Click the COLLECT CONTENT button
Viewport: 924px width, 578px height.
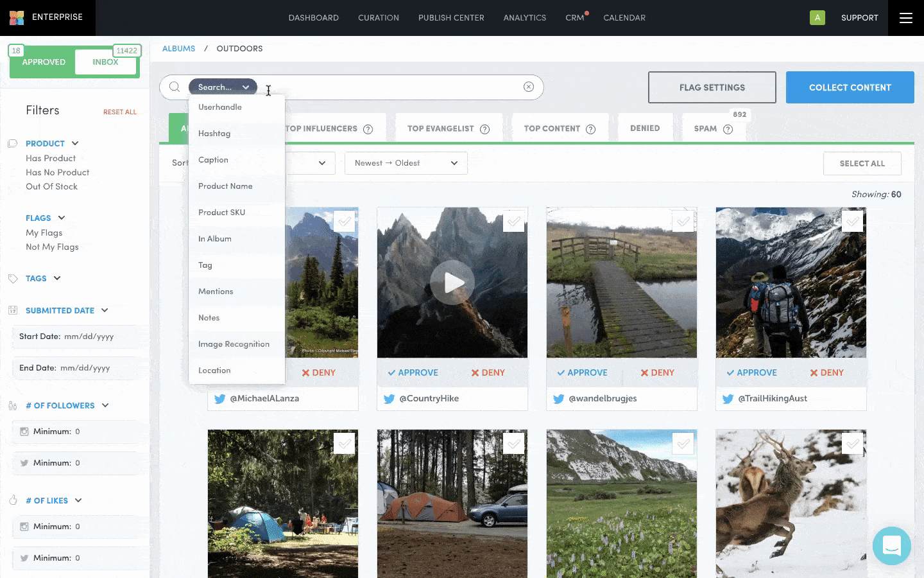pyautogui.click(x=850, y=87)
